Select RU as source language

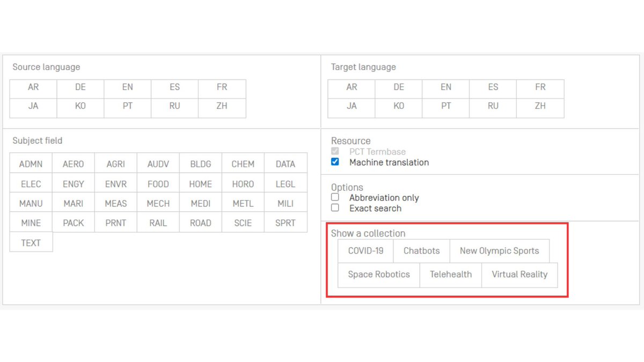coord(175,108)
